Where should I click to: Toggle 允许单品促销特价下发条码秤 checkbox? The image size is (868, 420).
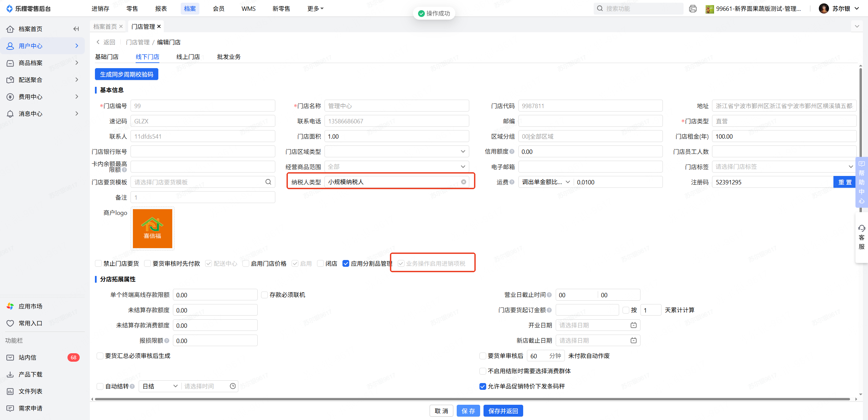483,386
